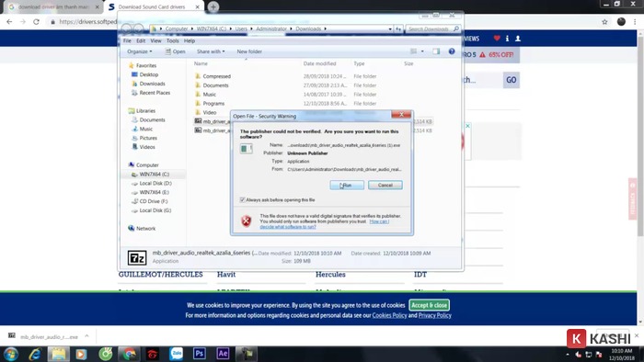644x362 pixels.
Task: Sort by the Name column header
Action: 201,63
